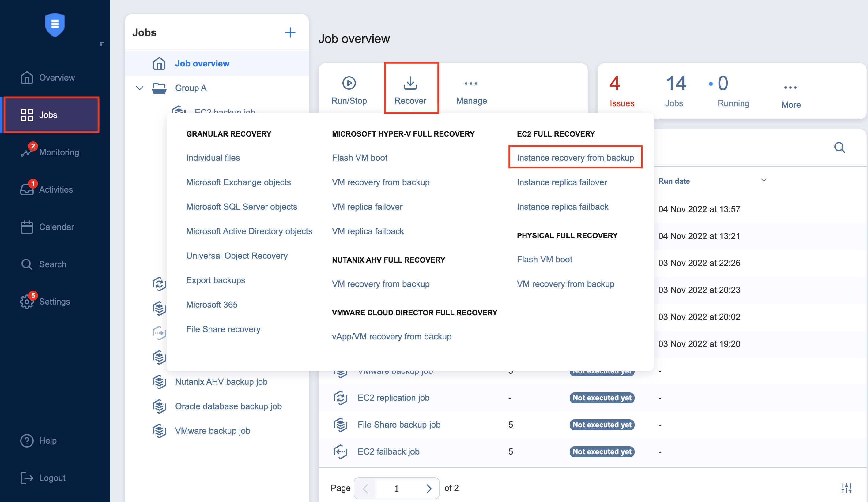Choose Microsoft 365 recovery
Screen dimensions: 868x502
coord(212,304)
